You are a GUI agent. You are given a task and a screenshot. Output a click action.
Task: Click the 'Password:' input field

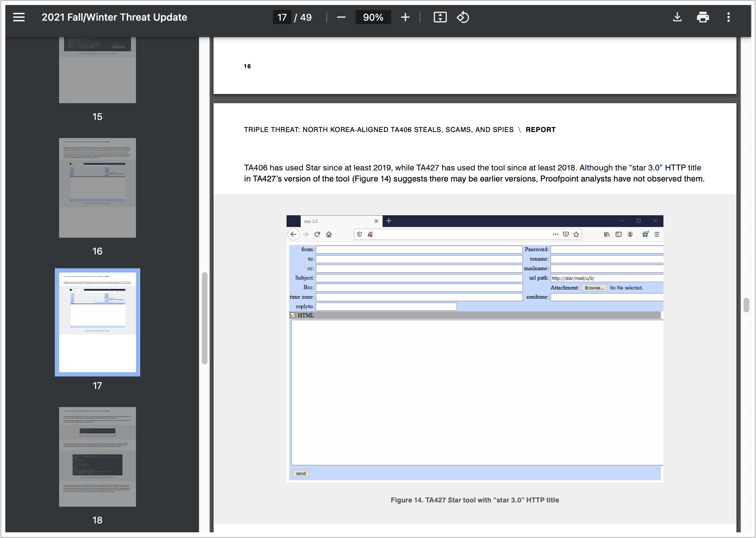tap(607, 249)
